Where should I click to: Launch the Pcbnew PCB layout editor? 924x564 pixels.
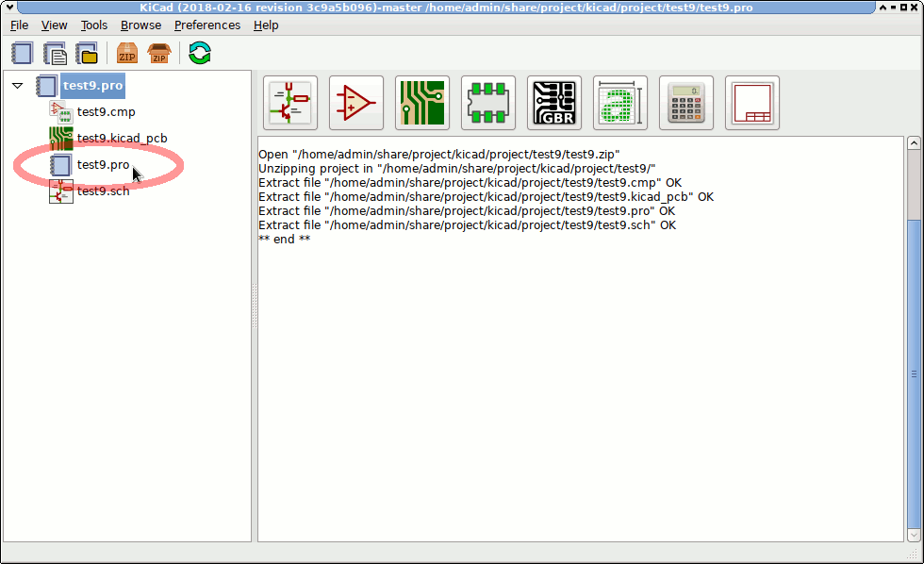421,103
